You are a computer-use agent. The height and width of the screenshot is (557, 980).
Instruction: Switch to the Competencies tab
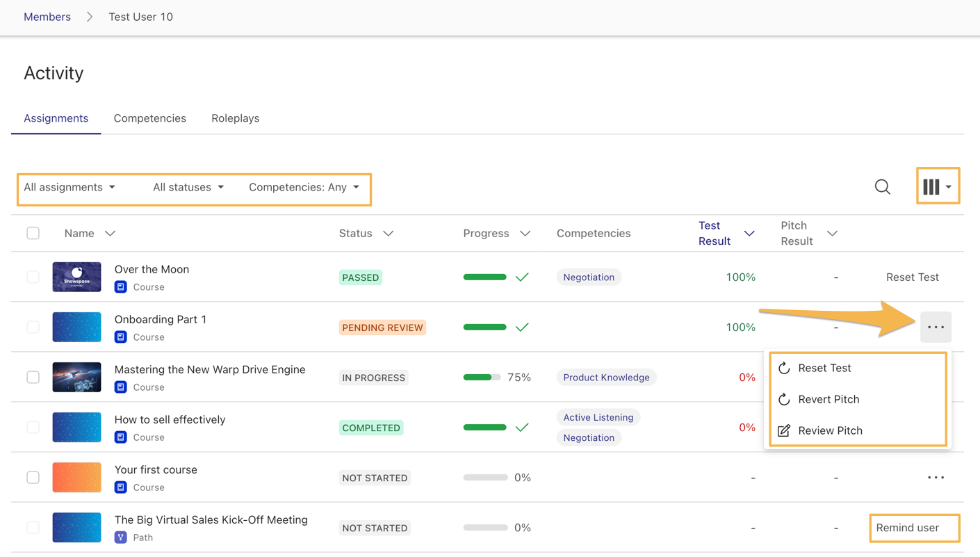tap(149, 118)
